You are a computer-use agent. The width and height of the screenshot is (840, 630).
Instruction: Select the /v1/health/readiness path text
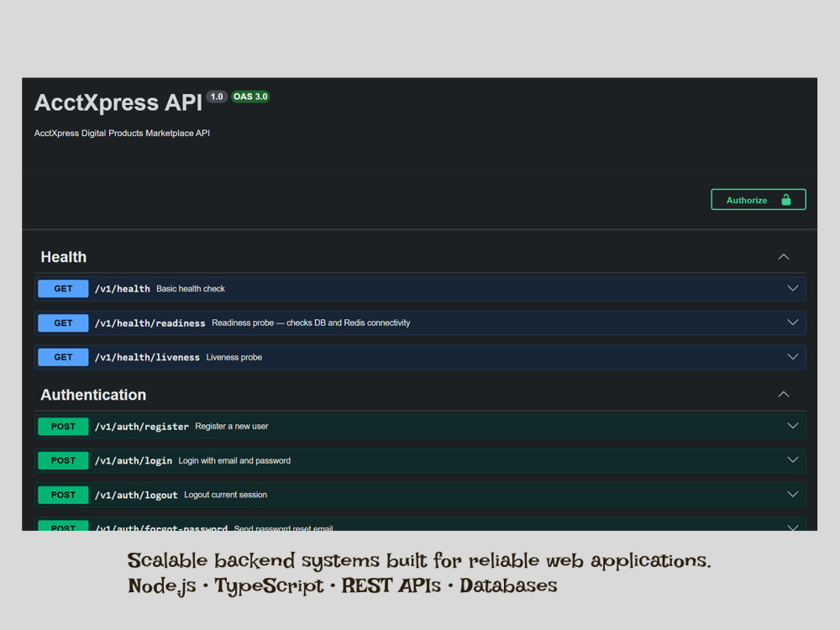tap(150, 323)
